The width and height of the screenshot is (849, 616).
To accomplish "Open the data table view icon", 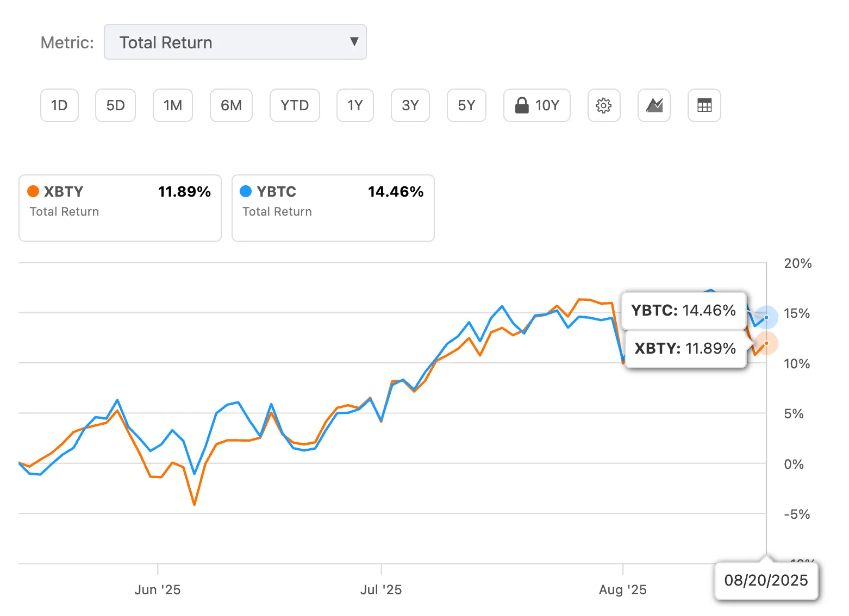I will click(704, 105).
